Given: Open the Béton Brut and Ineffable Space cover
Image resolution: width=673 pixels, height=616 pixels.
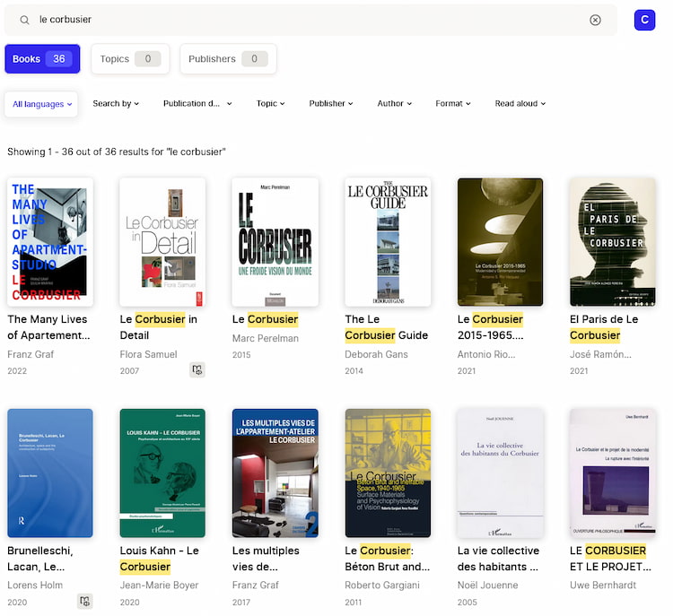Looking at the screenshot, I should [388, 473].
